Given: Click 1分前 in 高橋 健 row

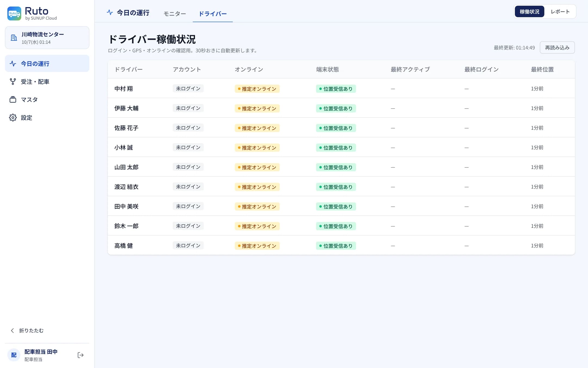Looking at the screenshot, I should 537,246.
